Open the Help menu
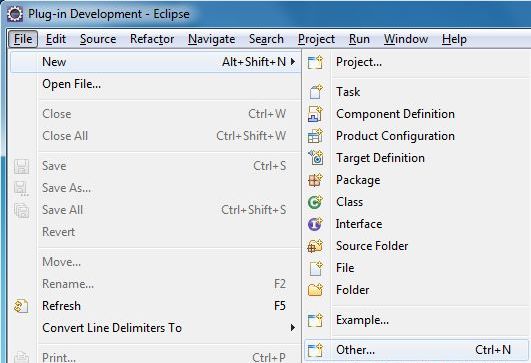531x363 pixels. [454, 39]
